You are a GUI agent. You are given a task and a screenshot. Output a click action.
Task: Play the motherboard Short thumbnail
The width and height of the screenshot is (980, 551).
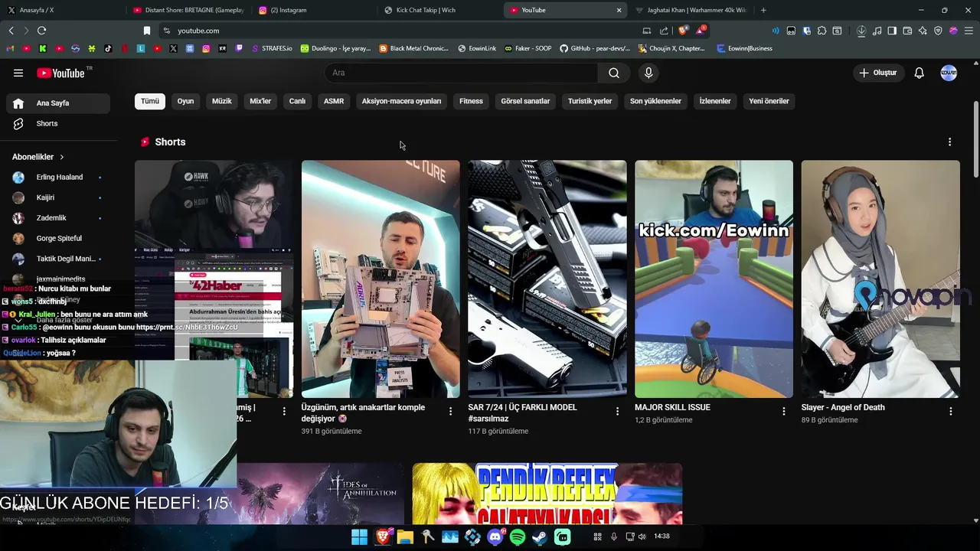click(x=381, y=279)
